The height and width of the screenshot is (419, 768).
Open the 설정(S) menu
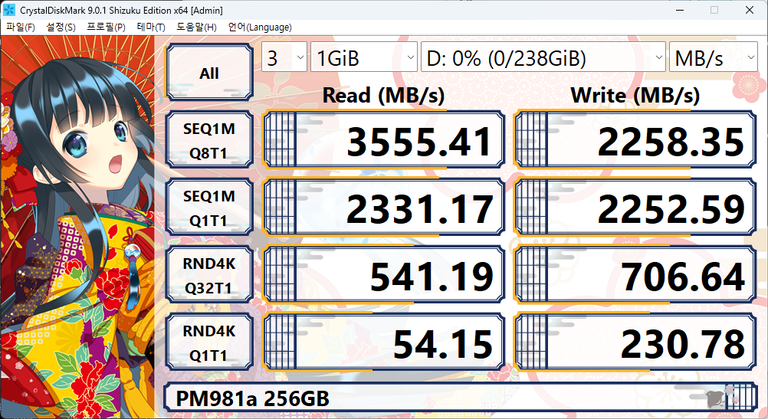point(61,27)
